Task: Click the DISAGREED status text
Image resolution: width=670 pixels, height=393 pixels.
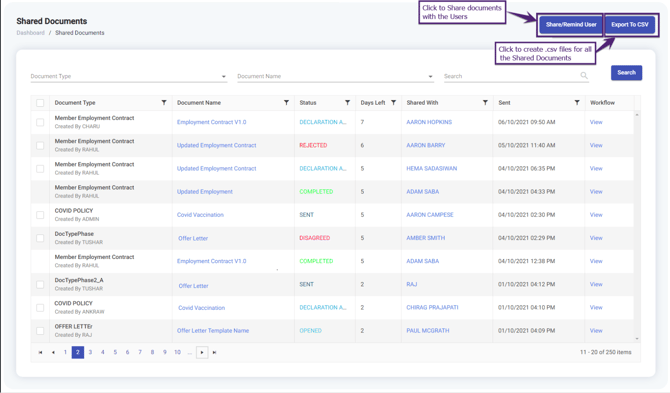Action: tap(314, 238)
